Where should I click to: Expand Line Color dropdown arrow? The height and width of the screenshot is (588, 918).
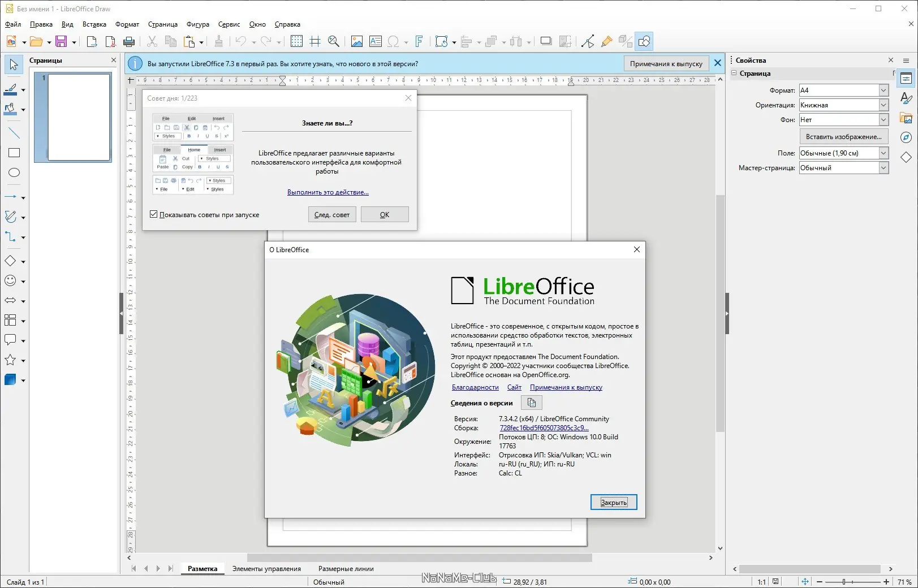tap(23, 90)
